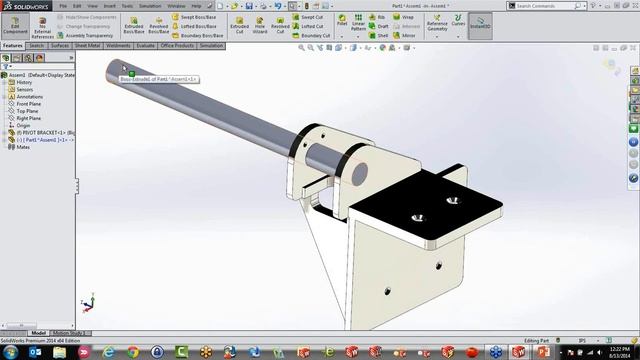The image size is (640, 360).
Task: Select Top Plane in tree
Action: click(27, 111)
